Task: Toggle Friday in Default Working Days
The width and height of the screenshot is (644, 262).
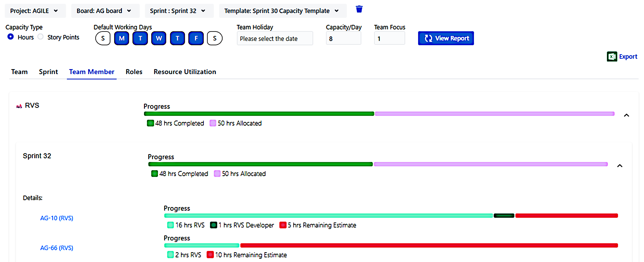Action: 196,38
